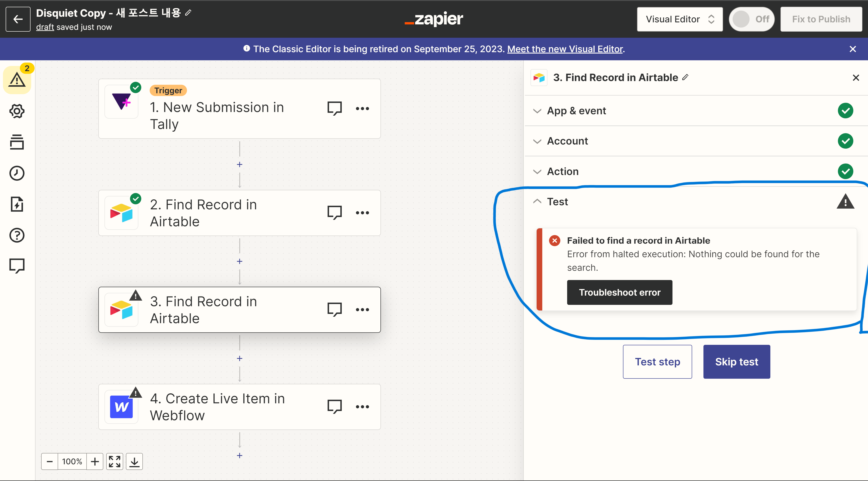This screenshot has height=481, width=868.
Task: Open the Visual Editor dropdown
Action: pos(680,19)
